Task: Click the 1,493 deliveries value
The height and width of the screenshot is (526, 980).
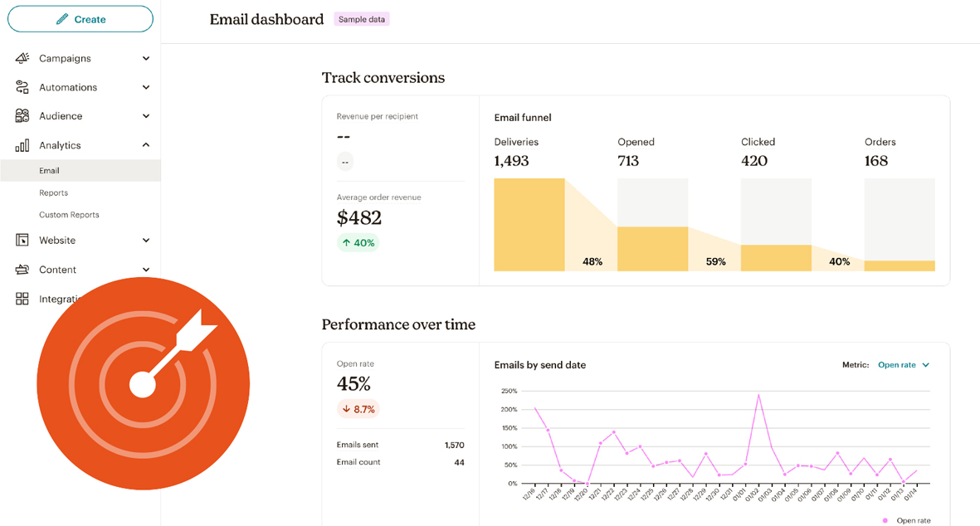Action: click(x=511, y=161)
